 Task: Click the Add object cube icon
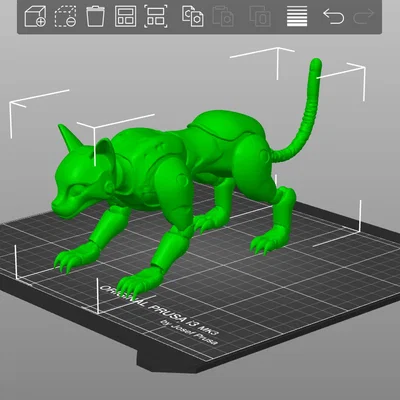point(35,16)
